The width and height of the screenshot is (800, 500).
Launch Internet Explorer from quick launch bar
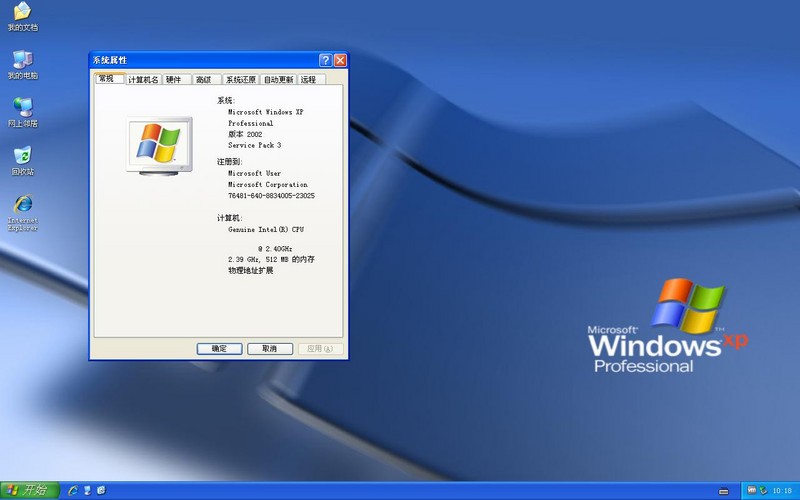73,491
